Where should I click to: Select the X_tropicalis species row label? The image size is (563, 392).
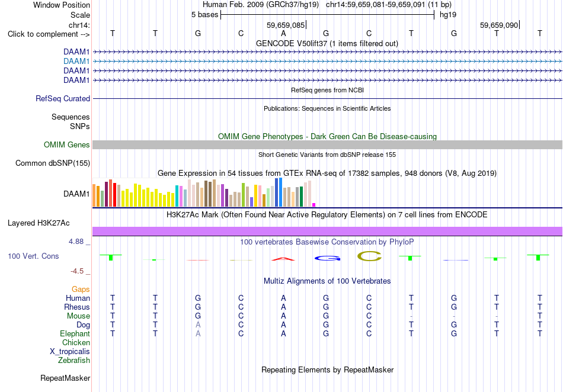point(70,352)
